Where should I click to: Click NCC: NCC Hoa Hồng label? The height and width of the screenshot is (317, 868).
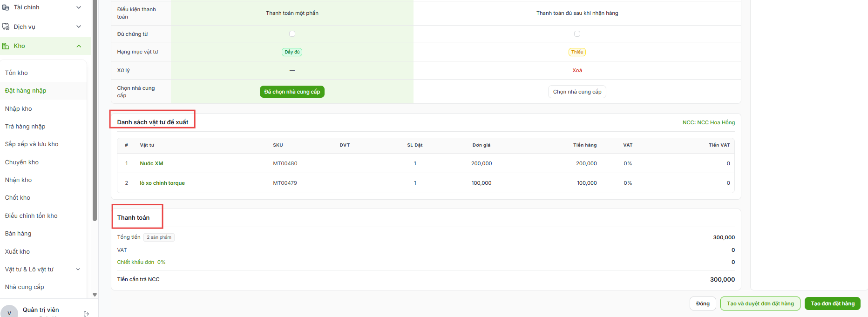click(x=709, y=122)
